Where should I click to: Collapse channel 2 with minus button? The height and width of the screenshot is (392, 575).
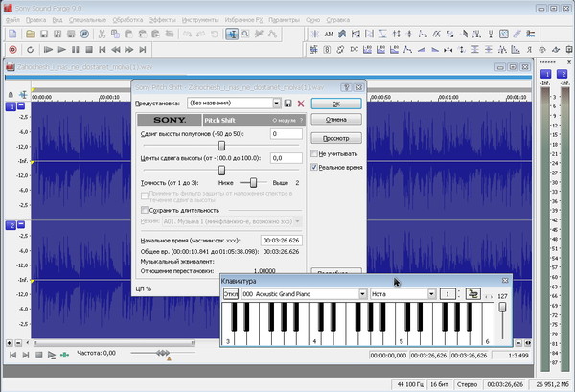21,224
